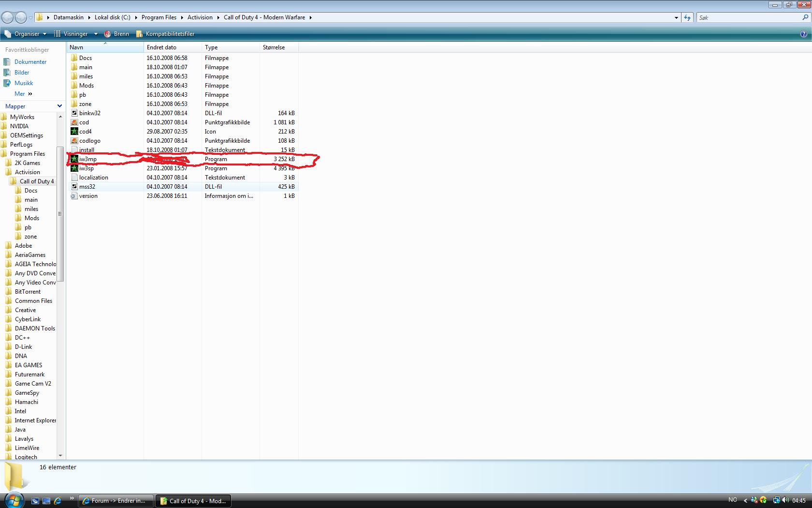Click the NO language indicator
Image resolution: width=812 pixels, height=508 pixels.
tap(733, 500)
